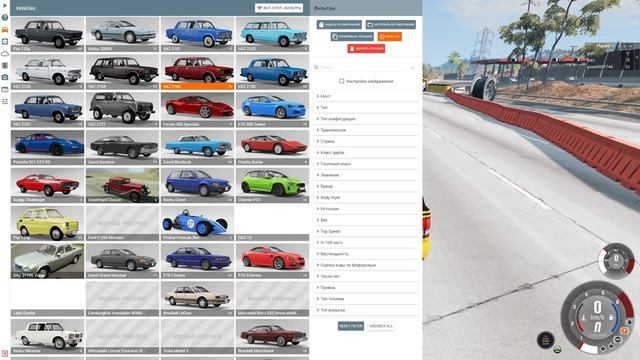Select the light-blue Gavril Bluebuck thumbnail
This screenshot has height=360, width=640.
(x=198, y=148)
